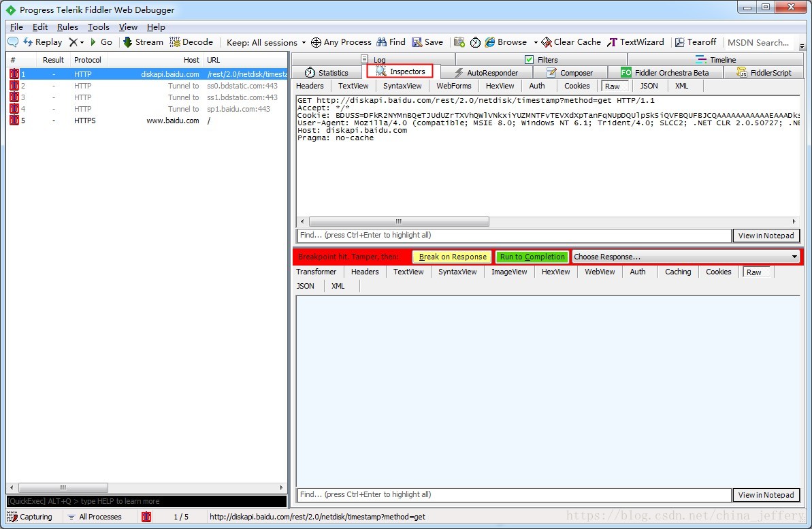
Task: Open the Inspectors tab
Action: 400,71
